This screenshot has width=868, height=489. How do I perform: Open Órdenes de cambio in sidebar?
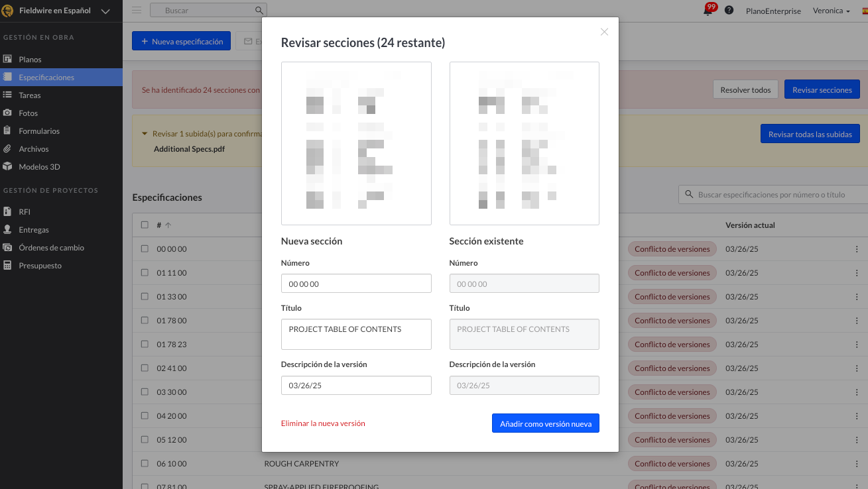pos(51,248)
